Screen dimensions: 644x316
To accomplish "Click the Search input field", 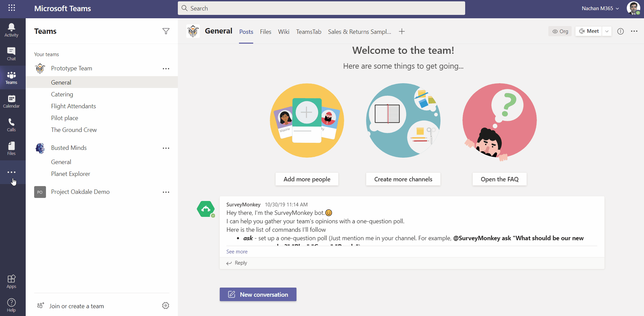I will pos(321,8).
